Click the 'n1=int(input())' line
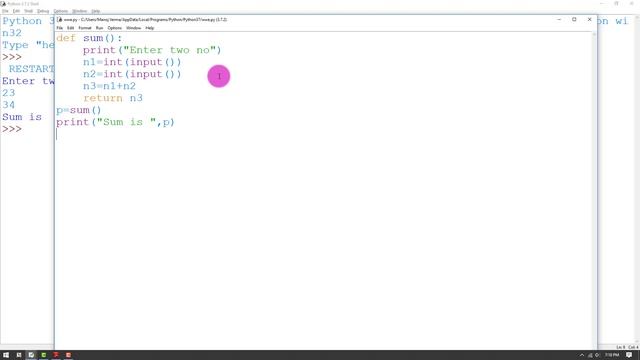Viewport: 640px width, 360px height. (x=132, y=62)
